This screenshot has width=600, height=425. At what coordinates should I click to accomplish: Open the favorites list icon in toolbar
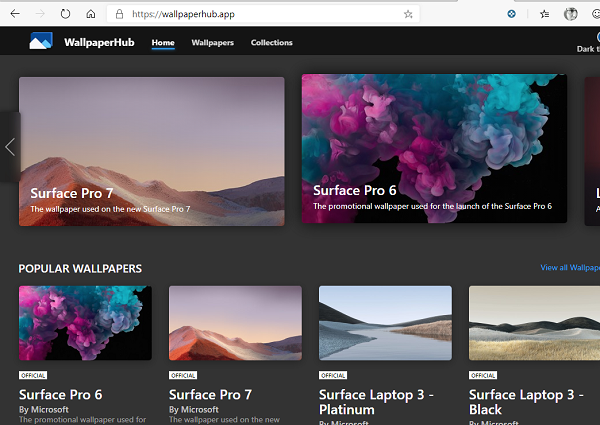click(544, 15)
